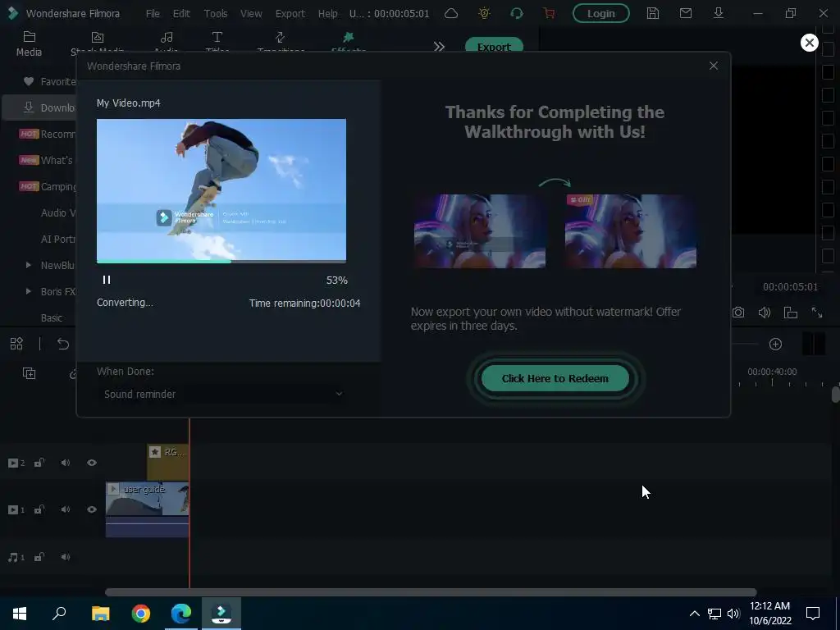Image resolution: width=840 pixels, height=630 pixels.
Task: Open the Windows Start menu
Action: tap(20, 614)
